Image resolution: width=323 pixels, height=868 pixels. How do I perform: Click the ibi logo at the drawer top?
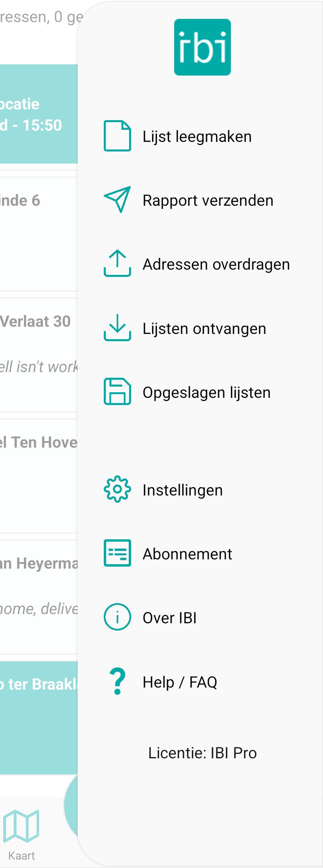coord(202,47)
